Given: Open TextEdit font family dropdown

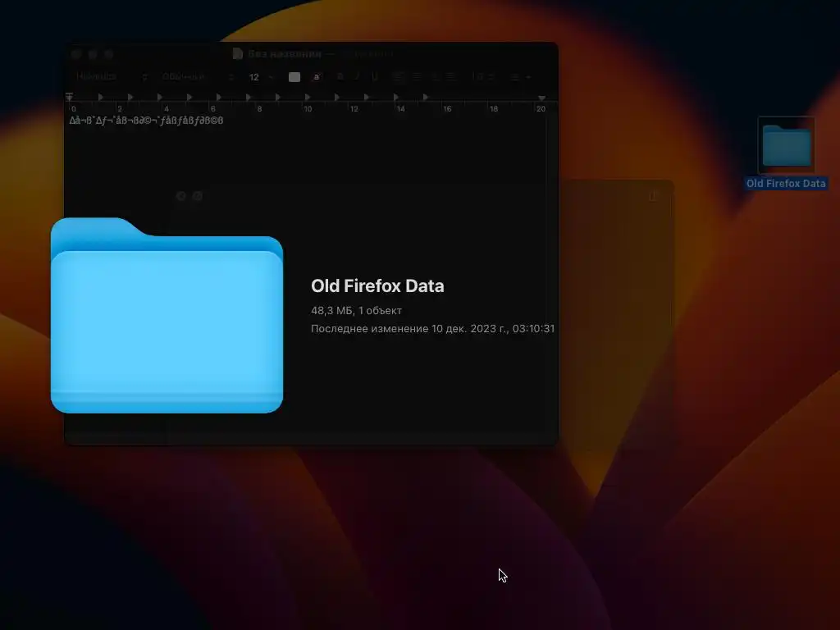Looking at the screenshot, I should click(112, 76).
